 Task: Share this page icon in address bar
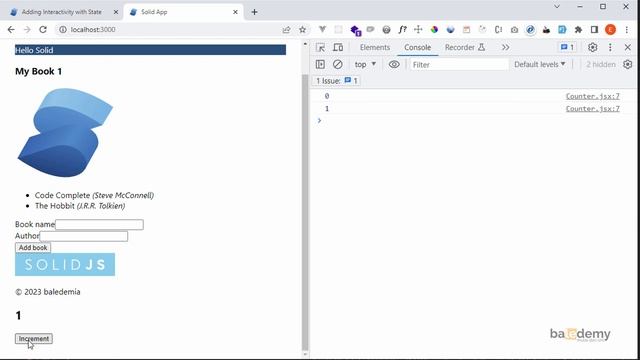286,29
